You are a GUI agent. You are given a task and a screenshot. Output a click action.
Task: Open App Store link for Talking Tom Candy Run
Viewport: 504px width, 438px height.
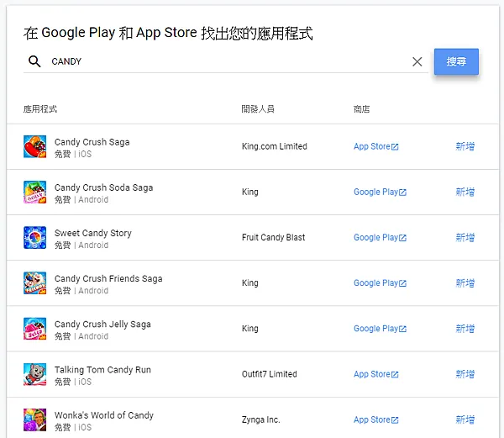(375, 374)
